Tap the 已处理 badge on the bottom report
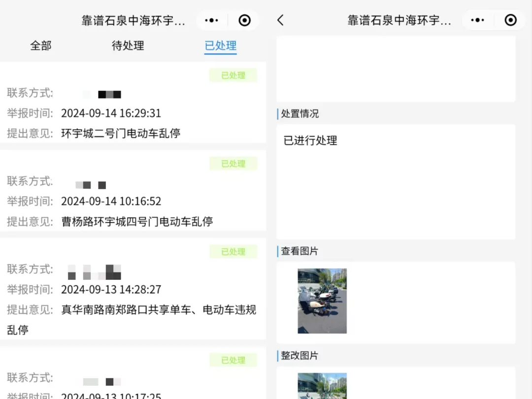The image size is (532, 399). 233,360
